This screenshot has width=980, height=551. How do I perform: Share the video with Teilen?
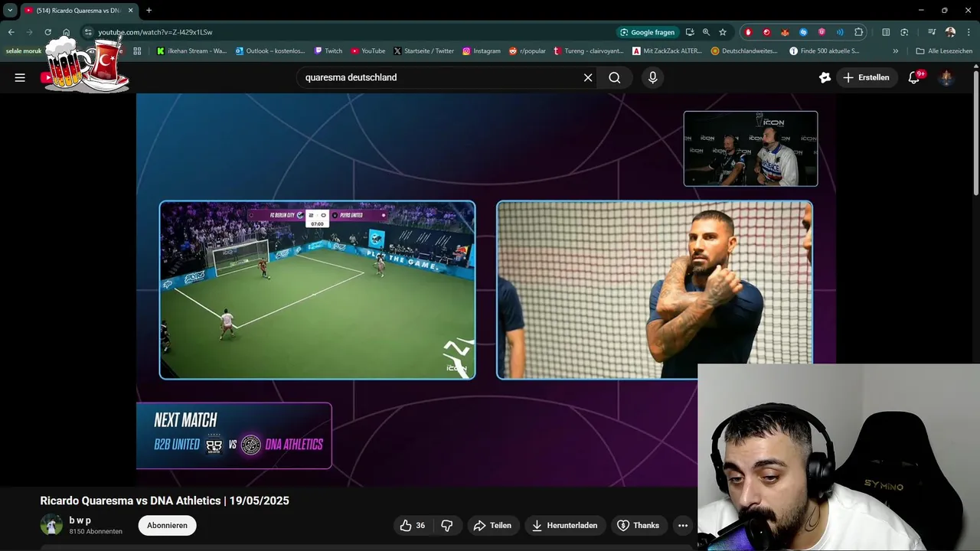point(492,525)
